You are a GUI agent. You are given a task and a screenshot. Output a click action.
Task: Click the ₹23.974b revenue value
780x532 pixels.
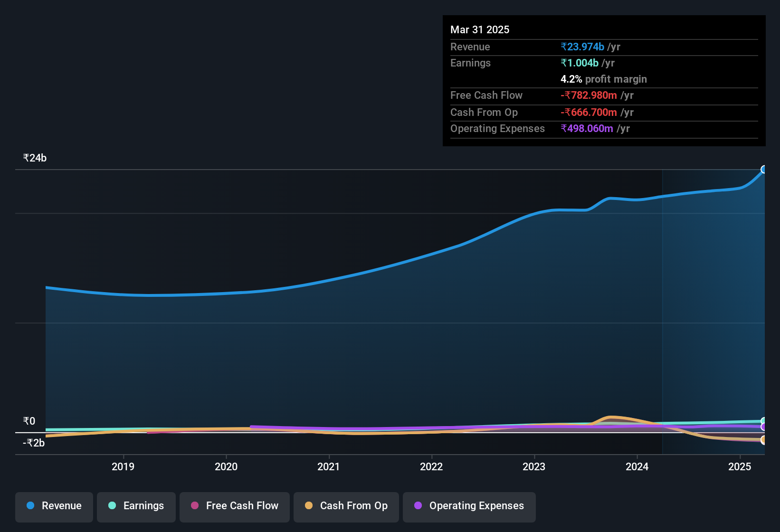click(582, 47)
